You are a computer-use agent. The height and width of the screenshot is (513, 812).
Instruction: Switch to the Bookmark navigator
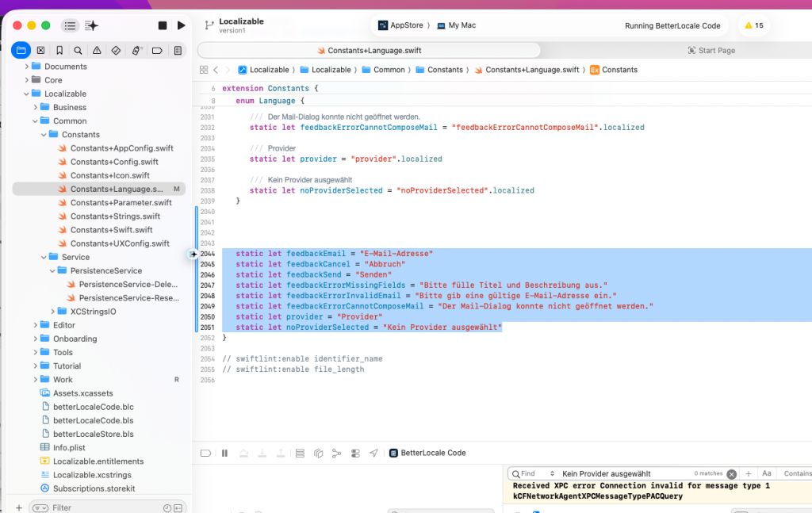59,51
